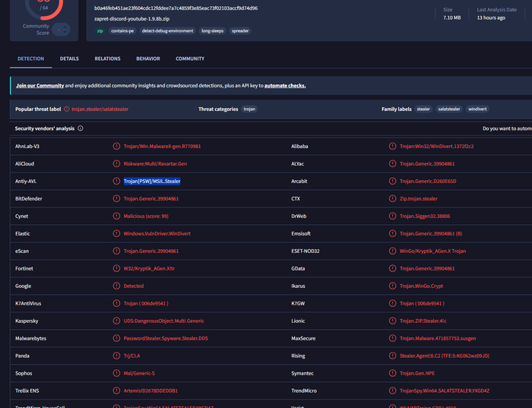Screen dimensions: 532x408
Task: Click the contains-pe tag
Action: (122, 31)
